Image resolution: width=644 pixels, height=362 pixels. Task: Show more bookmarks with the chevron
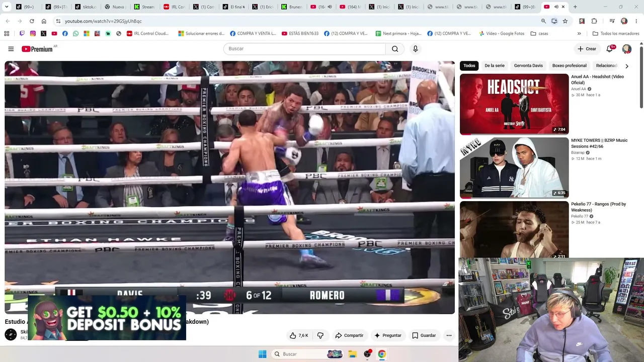pos(579,34)
